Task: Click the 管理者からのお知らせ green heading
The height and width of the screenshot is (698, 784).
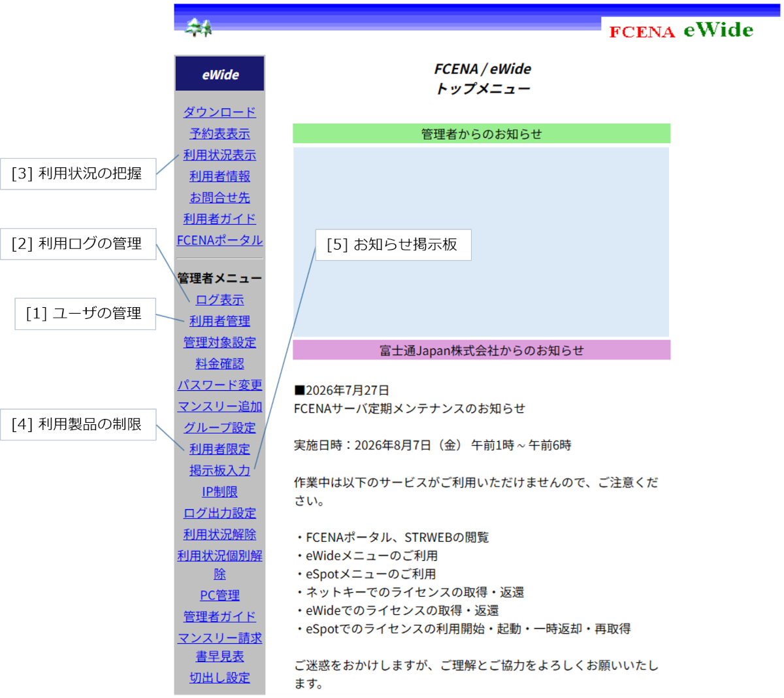Action: coord(482,133)
